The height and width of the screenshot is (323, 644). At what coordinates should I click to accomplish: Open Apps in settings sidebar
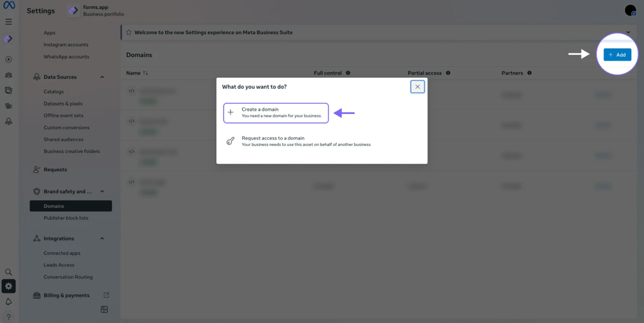coord(50,33)
